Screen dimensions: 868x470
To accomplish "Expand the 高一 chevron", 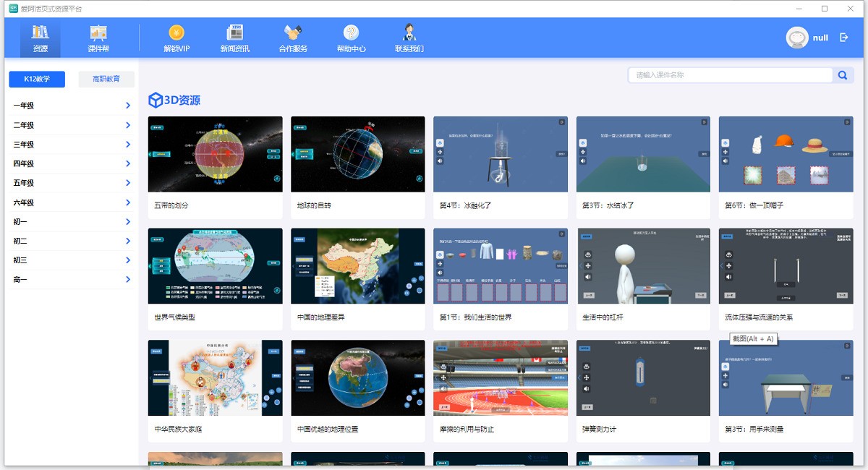I will tap(128, 279).
